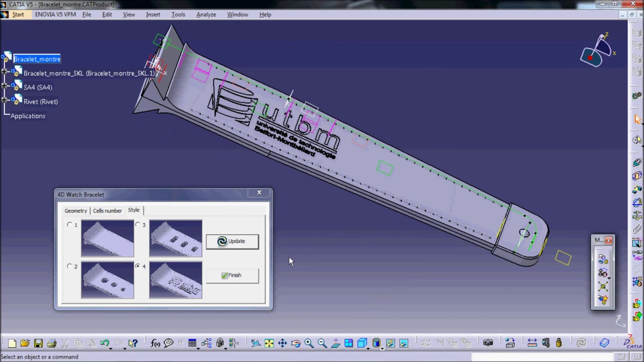644x362 pixels.
Task: Open the ENOVIA V5 VPM menu
Action: coord(55,15)
